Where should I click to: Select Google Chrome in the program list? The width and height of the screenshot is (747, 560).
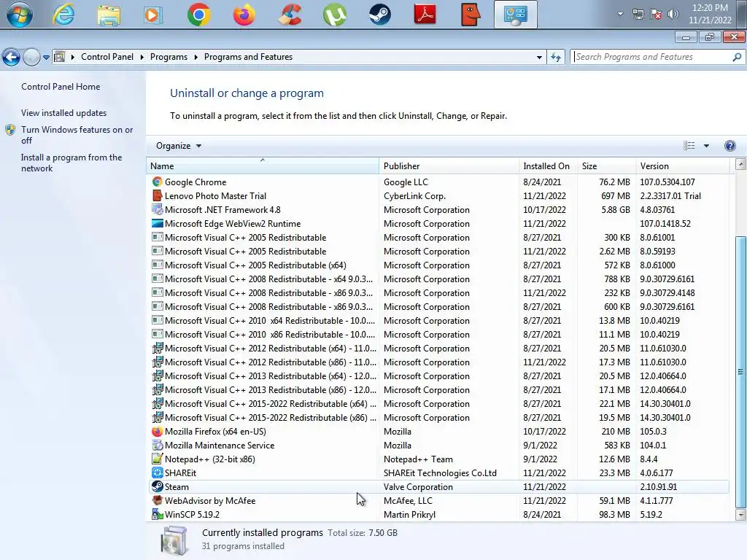tap(438, 182)
